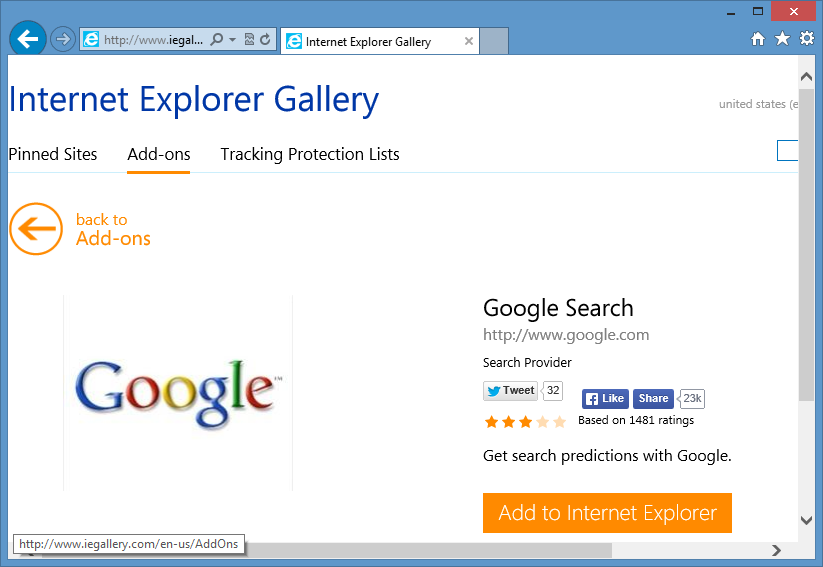The width and height of the screenshot is (823, 567).
Task: Click Get search predictions with Google text
Action: click(607, 456)
